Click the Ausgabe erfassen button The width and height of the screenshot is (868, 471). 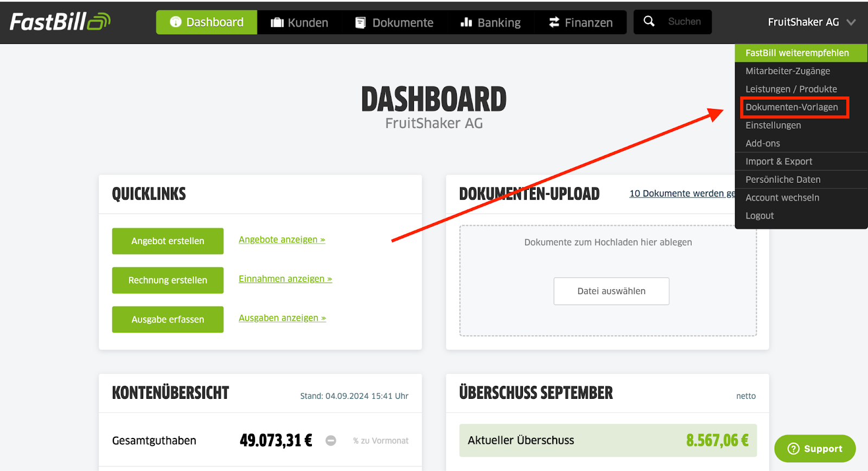[168, 320]
